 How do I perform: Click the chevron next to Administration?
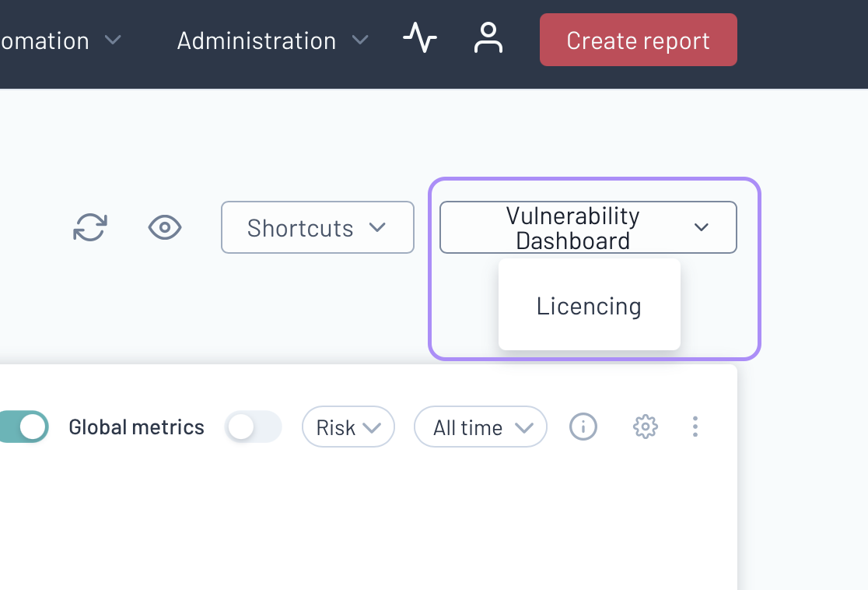(360, 40)
